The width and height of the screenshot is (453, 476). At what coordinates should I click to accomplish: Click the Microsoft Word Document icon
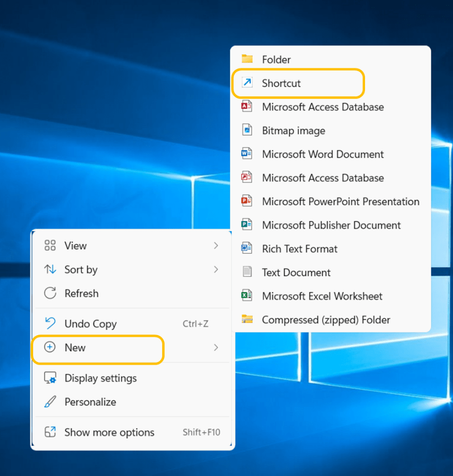tap(247, 154)
